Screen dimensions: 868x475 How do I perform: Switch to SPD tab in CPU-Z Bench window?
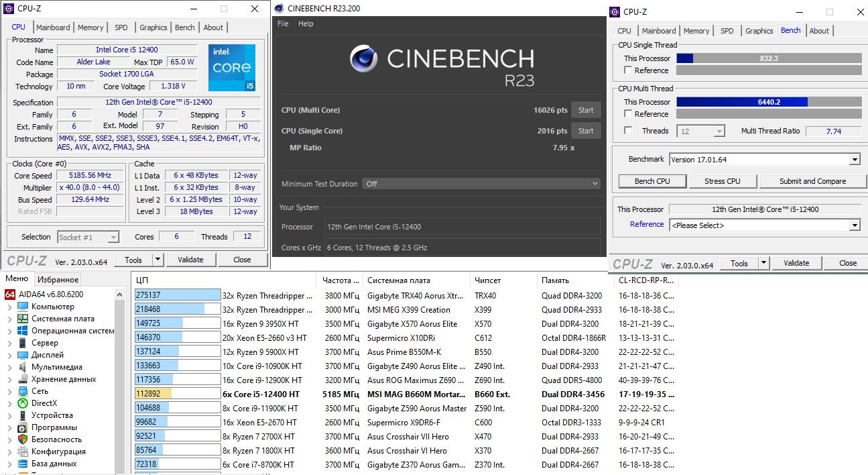pyautogui.click(x=727, y=31)
